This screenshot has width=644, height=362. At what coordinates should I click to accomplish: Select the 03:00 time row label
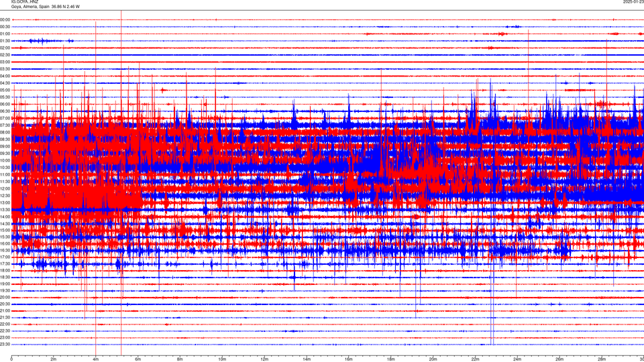click(x=5, y=62)
